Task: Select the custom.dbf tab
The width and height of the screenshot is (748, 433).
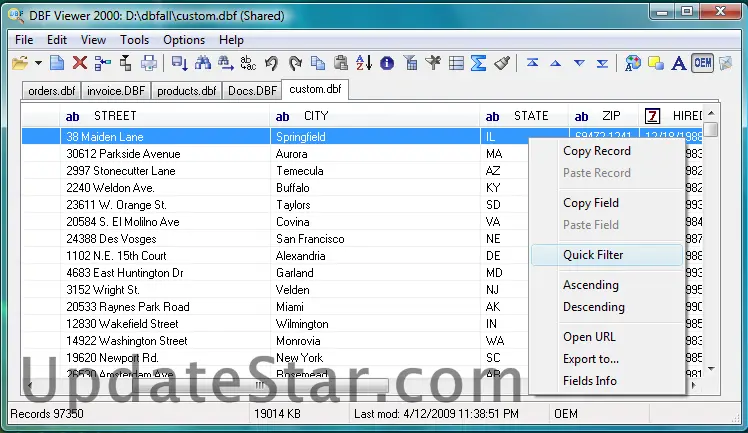Action: click(315, 89)
